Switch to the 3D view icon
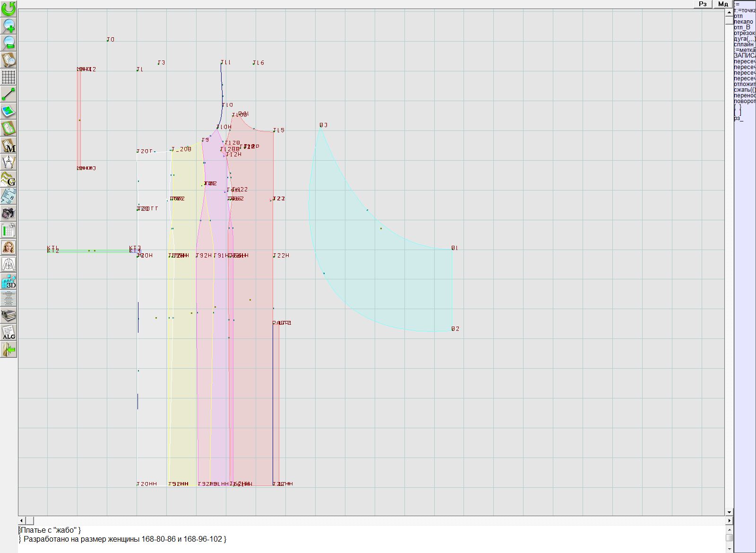This screenshot has width=756, height=553. pos(9,281)
